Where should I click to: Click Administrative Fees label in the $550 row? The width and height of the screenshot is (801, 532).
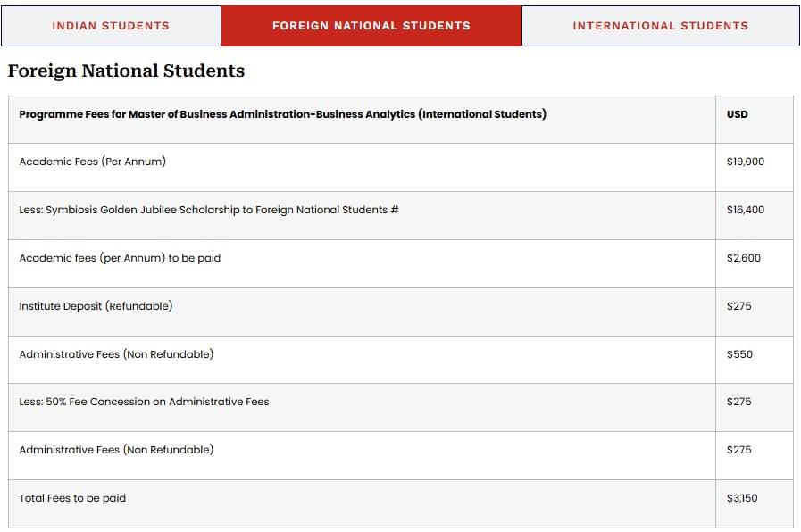[116, 354]
